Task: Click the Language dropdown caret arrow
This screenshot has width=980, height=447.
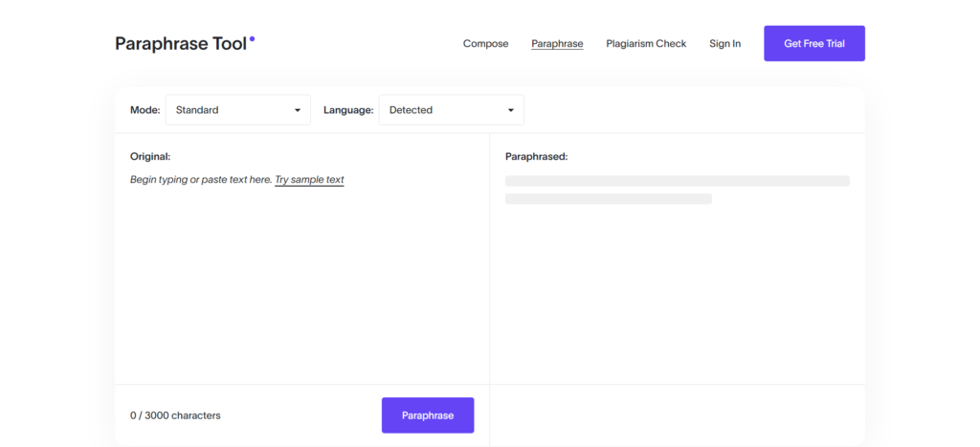Action: (x=511, y=110)
